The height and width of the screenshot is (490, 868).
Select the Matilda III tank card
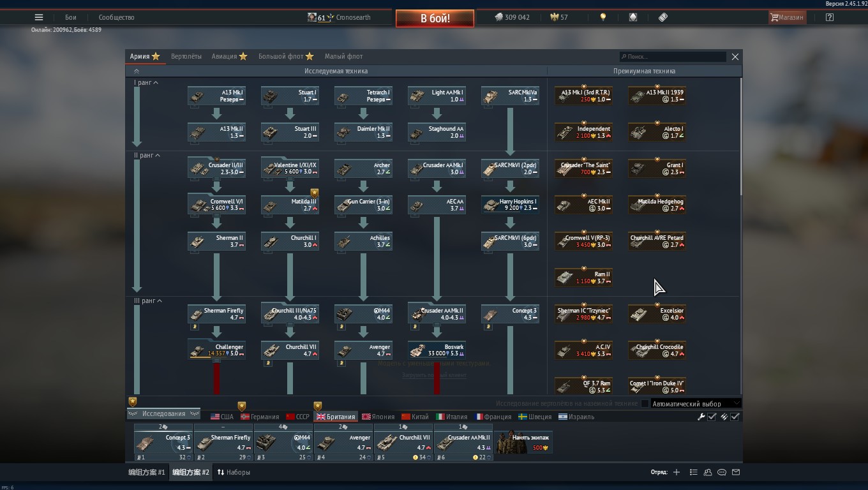click(x=290, y=205)
